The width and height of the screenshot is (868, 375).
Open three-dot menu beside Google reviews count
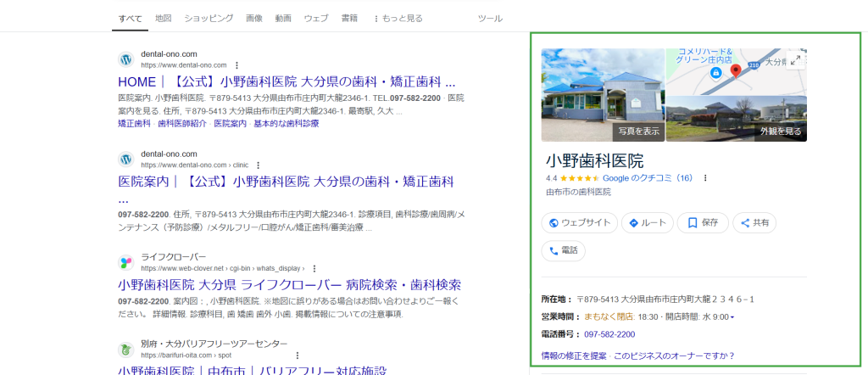click(704, 178)
